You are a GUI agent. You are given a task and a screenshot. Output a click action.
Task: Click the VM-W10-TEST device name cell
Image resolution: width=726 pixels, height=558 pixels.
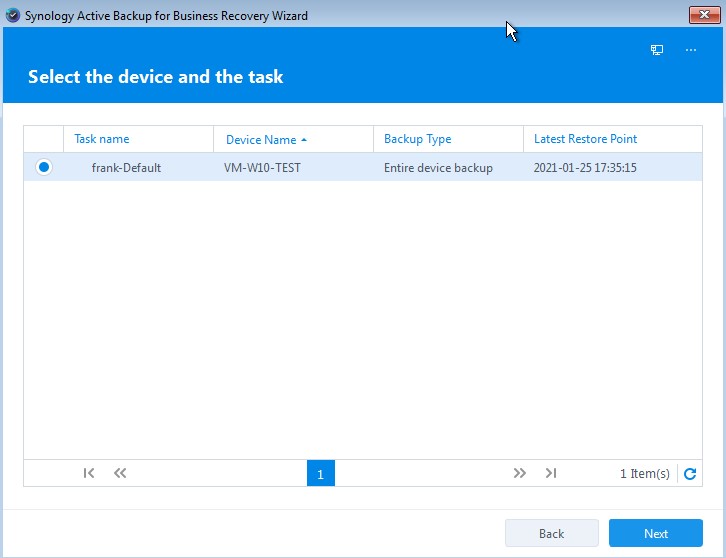click(x=263, y=168)
